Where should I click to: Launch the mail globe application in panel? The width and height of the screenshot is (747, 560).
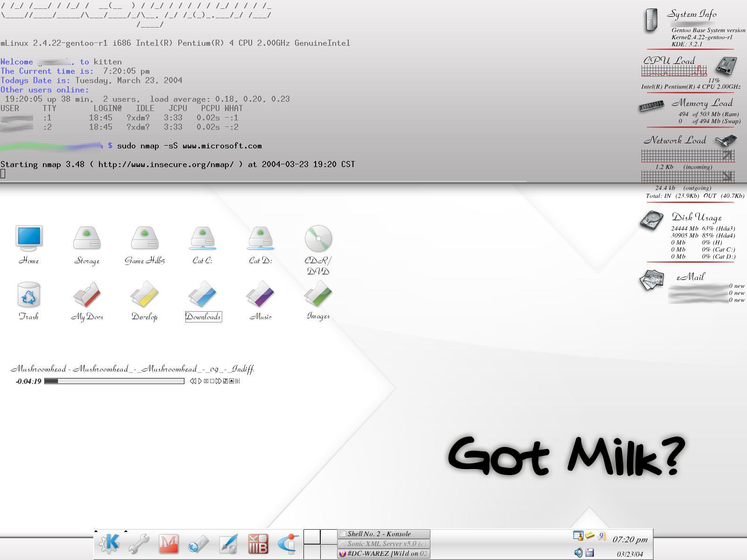(198, 544)
